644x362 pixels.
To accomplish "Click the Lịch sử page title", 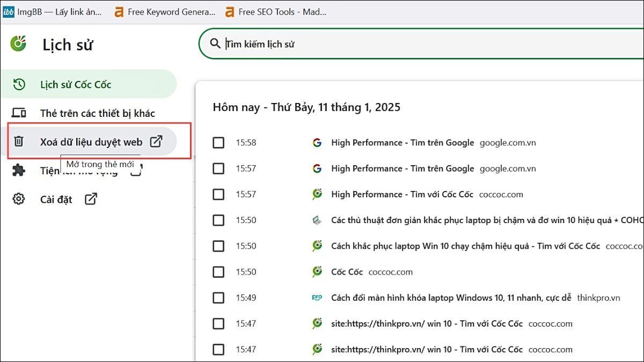I will (68, 45).
